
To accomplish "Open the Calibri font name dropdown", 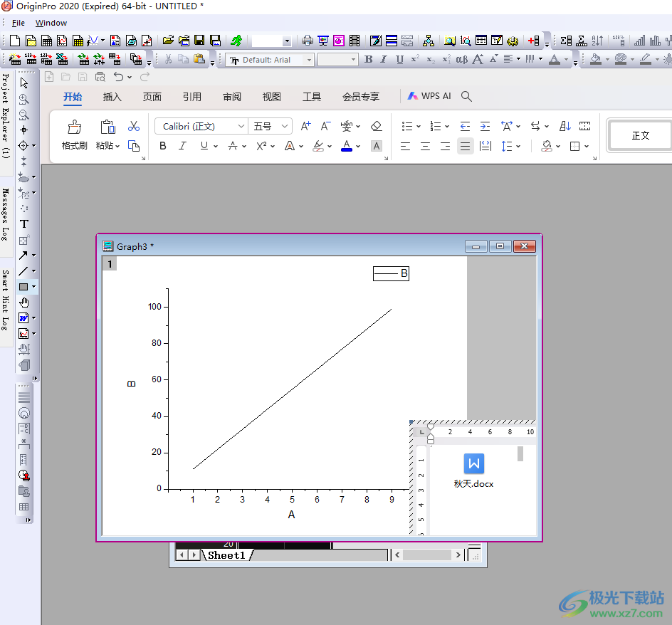I will (x=241, y=127).
